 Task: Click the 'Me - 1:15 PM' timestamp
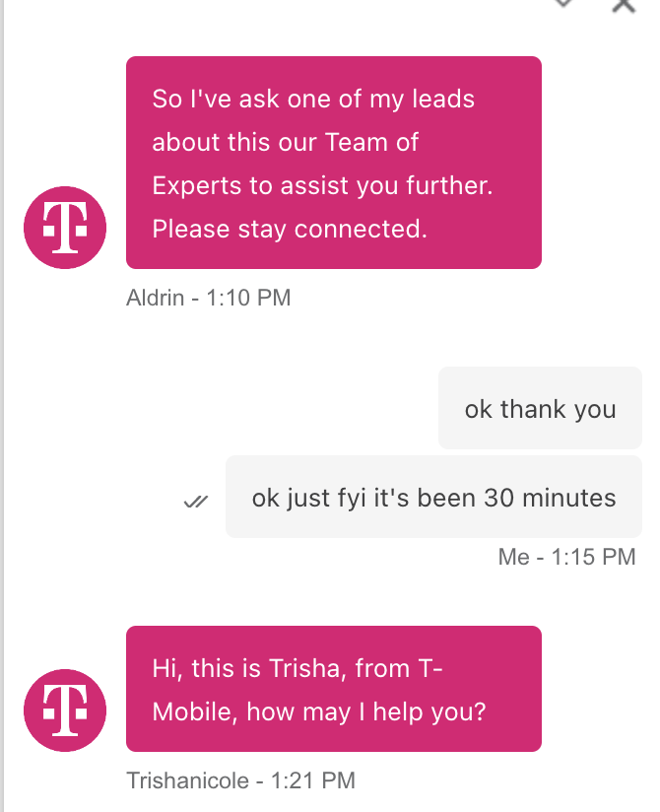pyautogui.click(x=565, y=557)
